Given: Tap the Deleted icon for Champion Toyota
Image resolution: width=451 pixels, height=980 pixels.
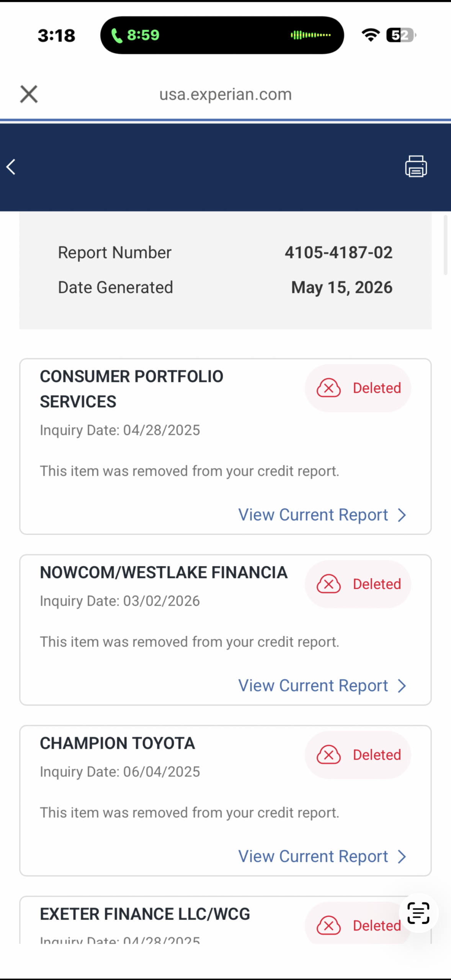Looking at the screenshot, I should (328, 755).
